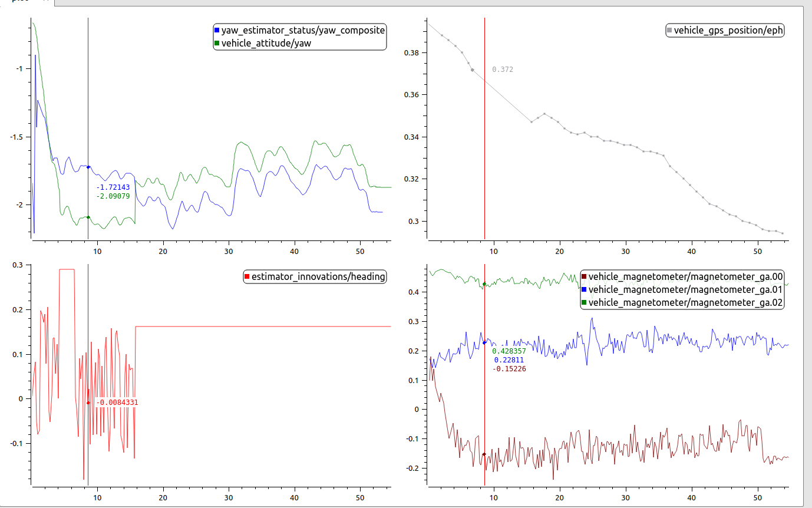Viewport: 812px width, 508px height.
Task: Click the green swatch icon for vehicle_attitude/yaw
Action: [x=215, y=42]
